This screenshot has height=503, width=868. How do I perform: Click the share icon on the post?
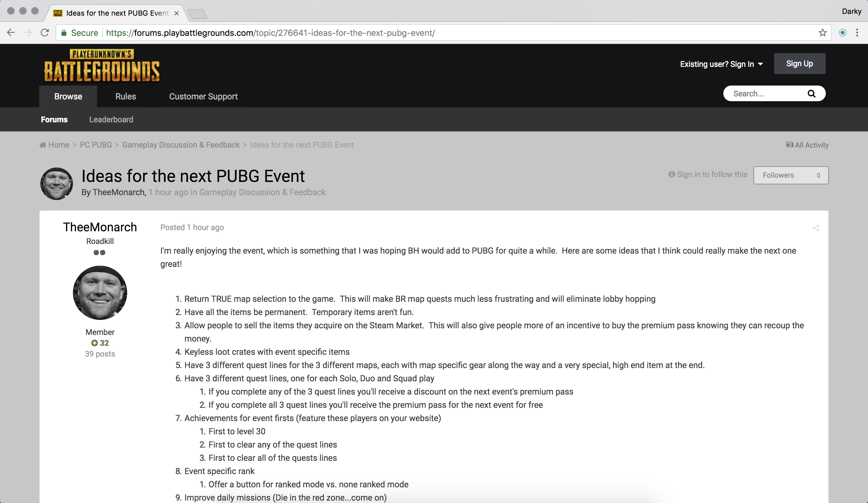pos(816,228)
